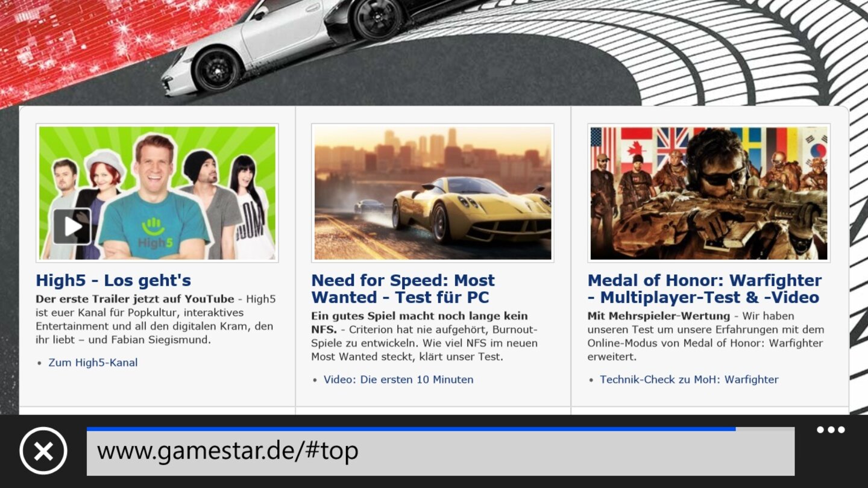
Task: Open the yellow sports car thumbnail
Action: pyautogui.click(x=433, y=193)
